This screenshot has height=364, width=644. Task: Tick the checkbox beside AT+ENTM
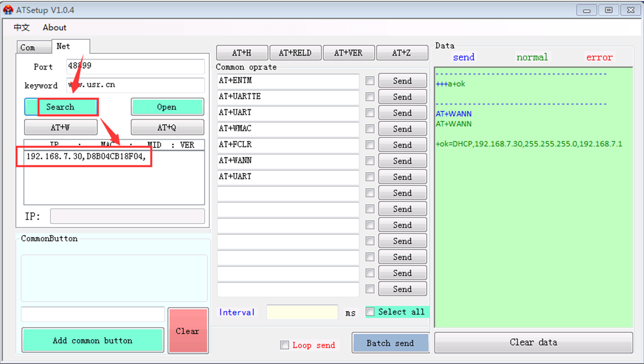tap(370, 81)
